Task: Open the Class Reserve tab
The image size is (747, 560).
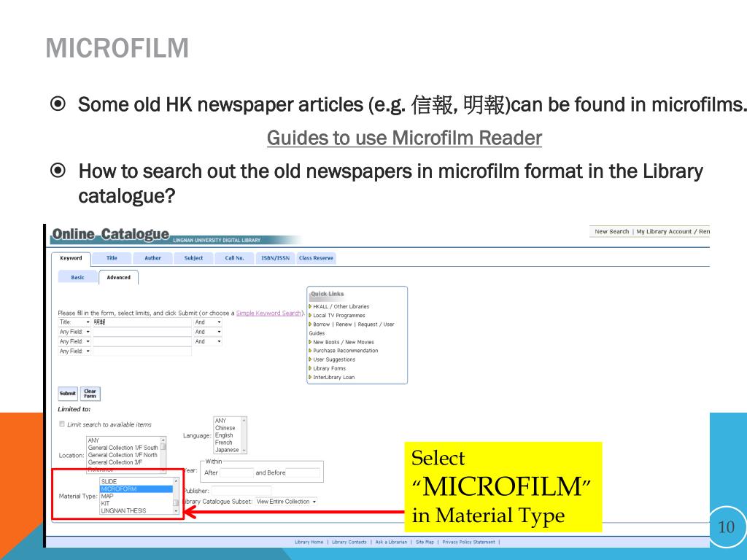Action: (x=316, y=258)
